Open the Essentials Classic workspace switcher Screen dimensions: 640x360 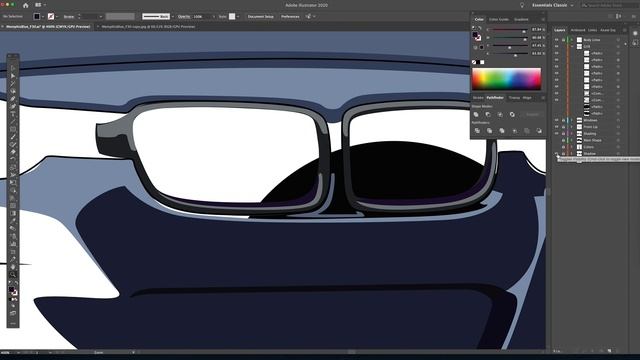[553, 5]
